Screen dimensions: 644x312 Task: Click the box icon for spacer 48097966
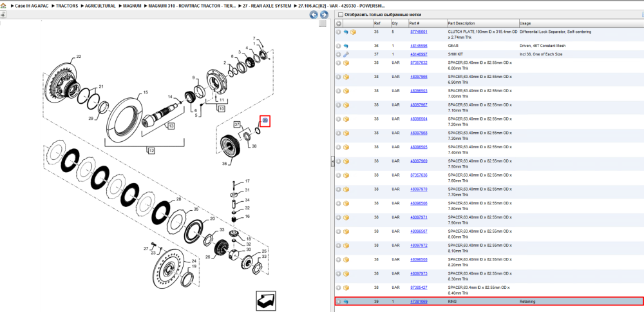click(x=346, y=77)
